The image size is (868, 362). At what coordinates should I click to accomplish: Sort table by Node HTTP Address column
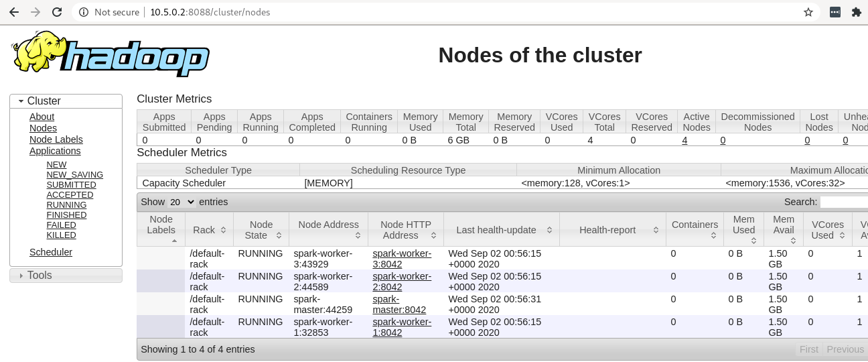coord(406,229)
